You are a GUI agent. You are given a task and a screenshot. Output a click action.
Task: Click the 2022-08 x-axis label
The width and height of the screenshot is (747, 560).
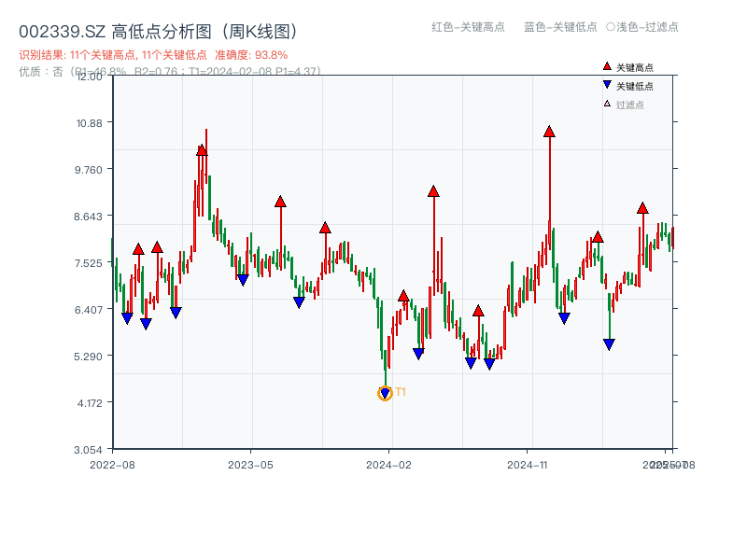point(112,465)
